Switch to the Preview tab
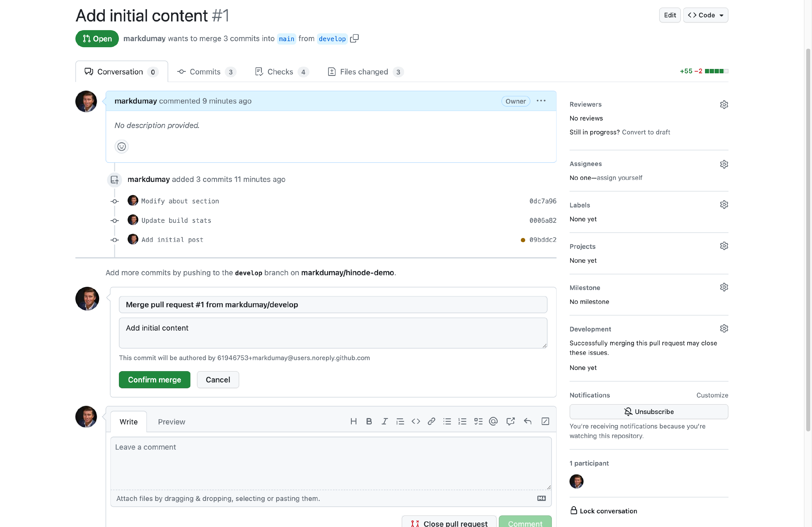The height and width of the screenshot is (527, 812). (172, 421)
